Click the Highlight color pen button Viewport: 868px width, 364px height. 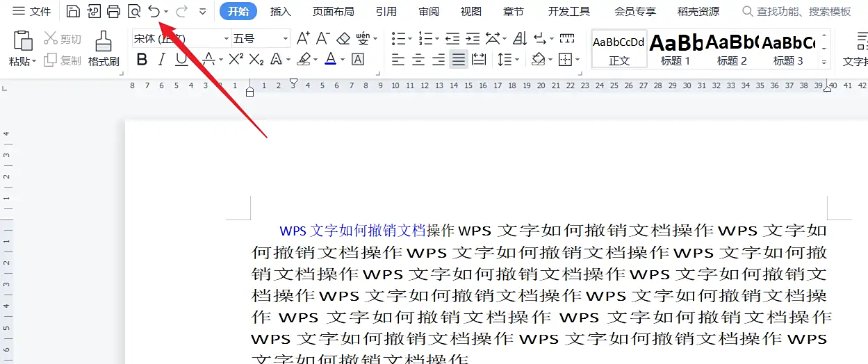[303, 60]
